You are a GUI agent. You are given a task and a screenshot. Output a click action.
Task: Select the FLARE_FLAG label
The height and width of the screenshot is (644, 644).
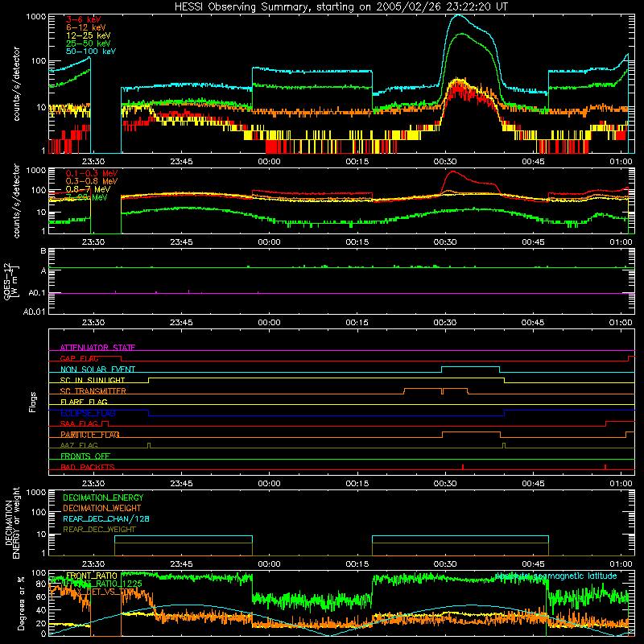tap(84, 402)
